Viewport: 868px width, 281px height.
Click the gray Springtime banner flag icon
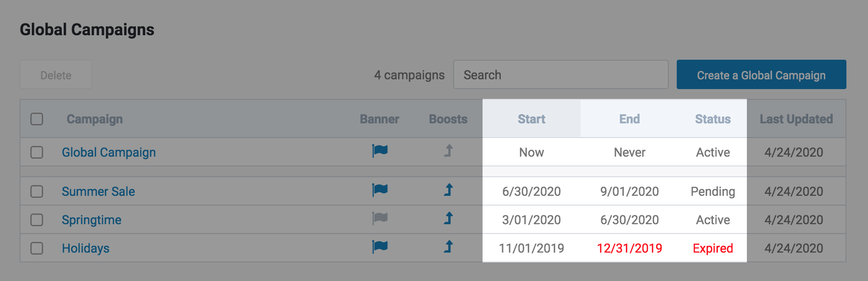(380, 218)
